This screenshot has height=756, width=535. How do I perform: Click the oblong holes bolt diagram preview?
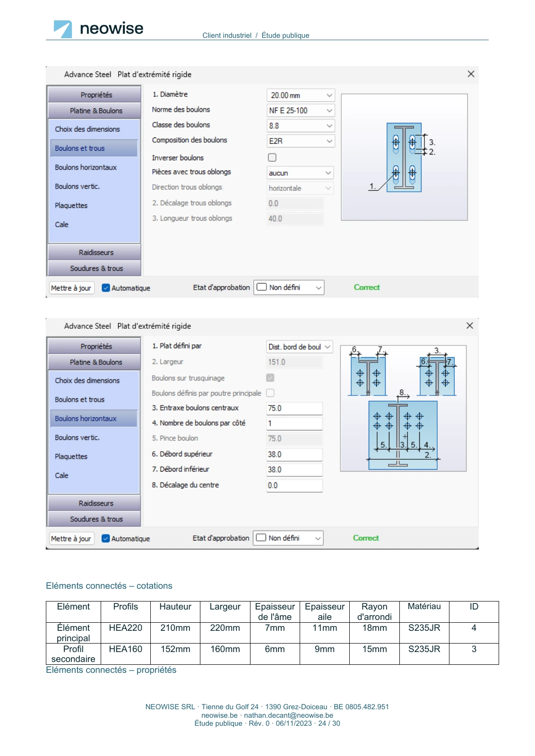coord(405,157)
